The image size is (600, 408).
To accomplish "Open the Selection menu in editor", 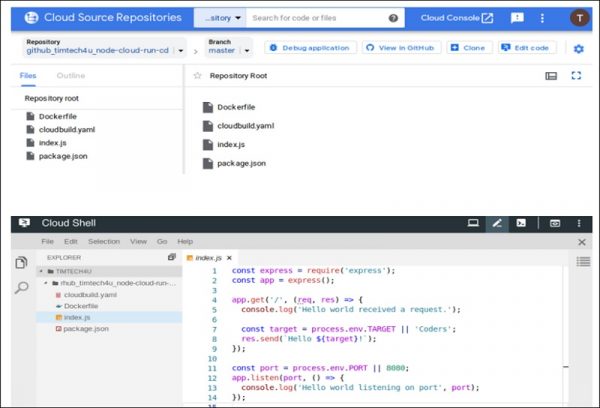I will 104,242.
